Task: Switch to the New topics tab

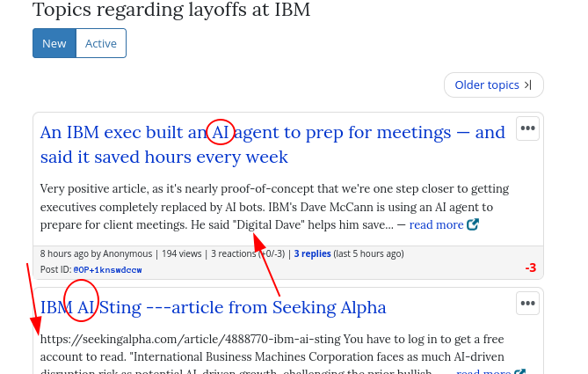Action: [x=54, y=43]
